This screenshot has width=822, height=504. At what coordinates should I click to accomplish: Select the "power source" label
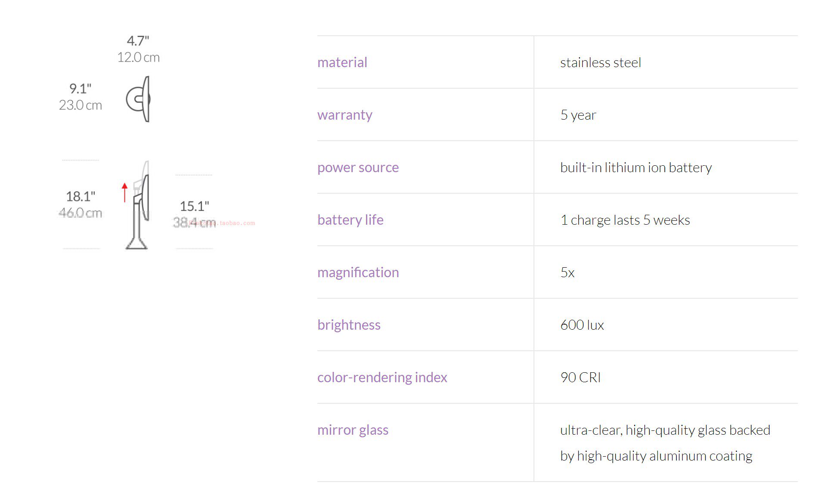coord(358,167)
